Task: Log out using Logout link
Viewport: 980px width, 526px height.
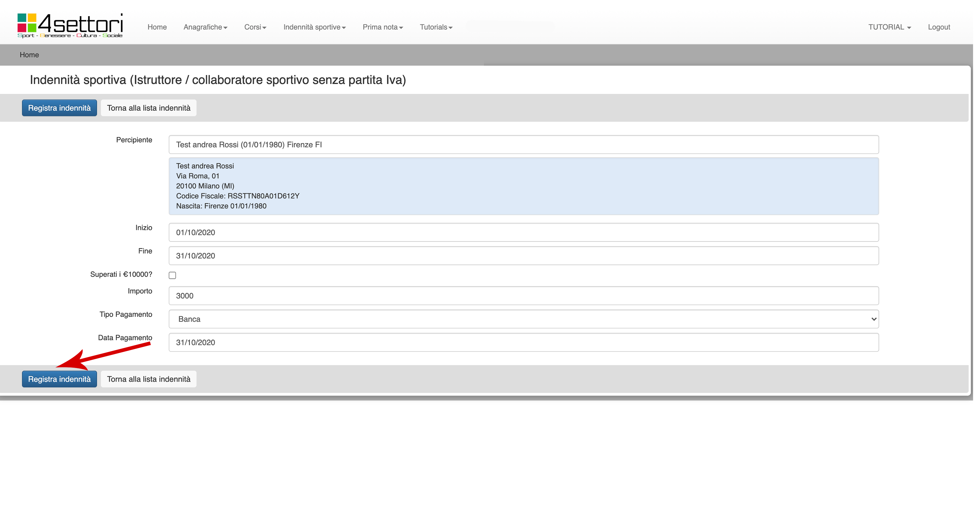Action: 938,27
